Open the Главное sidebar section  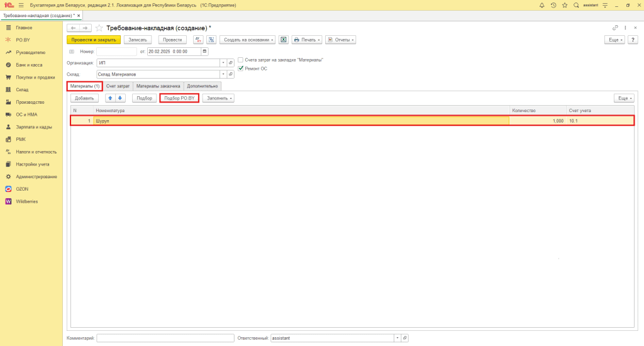[x=24, y=28]
